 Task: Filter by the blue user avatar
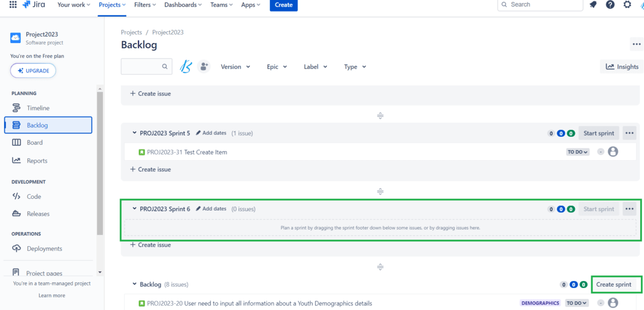click(x=186, y=67)
